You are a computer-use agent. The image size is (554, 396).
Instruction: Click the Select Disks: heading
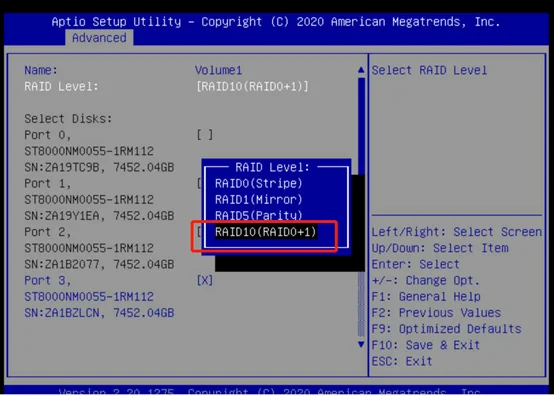tap(68, 119)
